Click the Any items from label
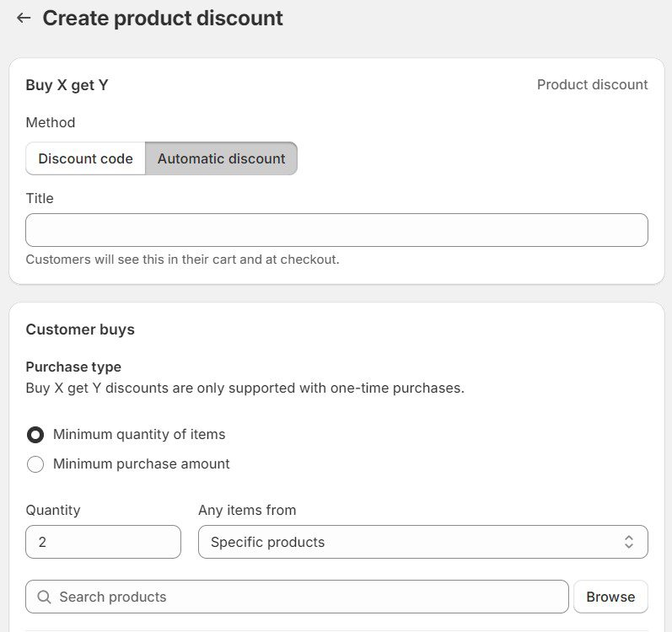672x632 pixels. click(x=247, y=510)
